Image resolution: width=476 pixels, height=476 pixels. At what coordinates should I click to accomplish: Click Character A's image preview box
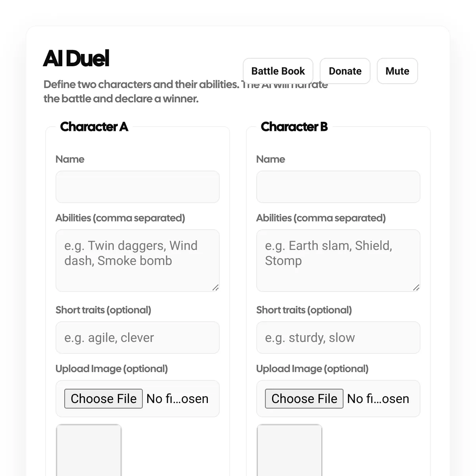tap(89, 450)
